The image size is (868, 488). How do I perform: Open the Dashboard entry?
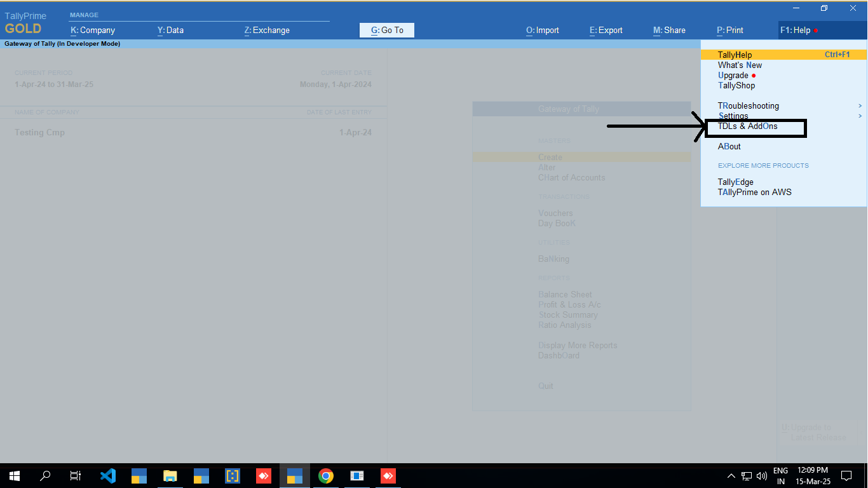coord(559,355)
